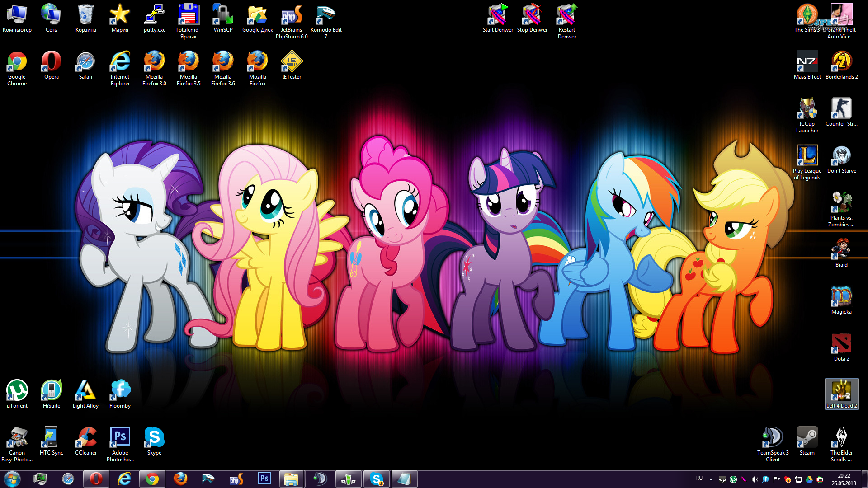868x488 pixels.
Task: Launch Safari desktop icon
Action: click(85, 66)
